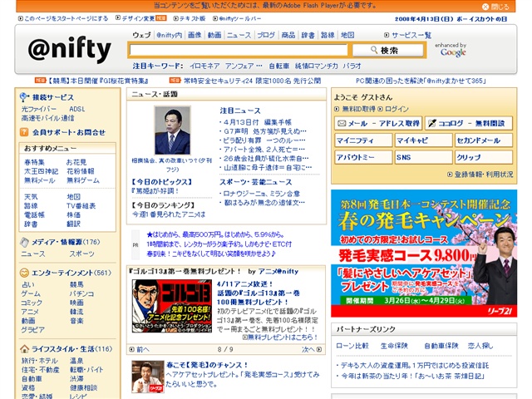This screenshot has height=399, width=532.
Task: Open the 光ファイバー link
Action: 39,109
